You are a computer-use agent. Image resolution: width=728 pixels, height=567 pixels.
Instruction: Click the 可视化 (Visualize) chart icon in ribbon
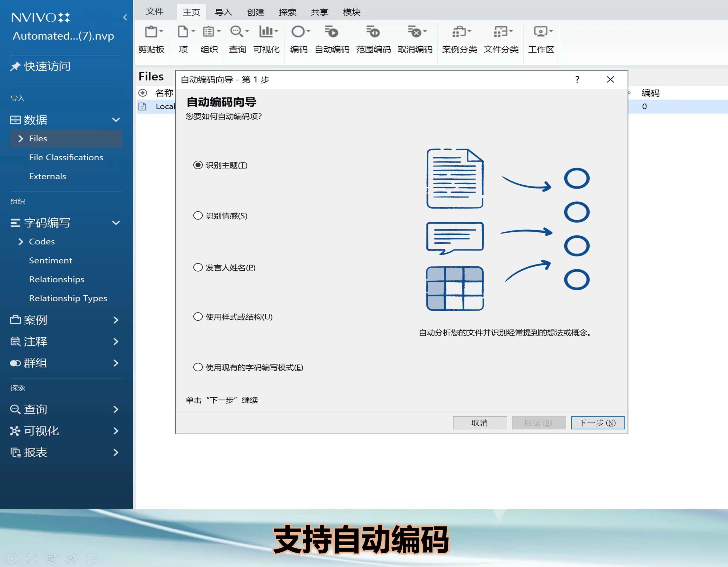[266, 32]
